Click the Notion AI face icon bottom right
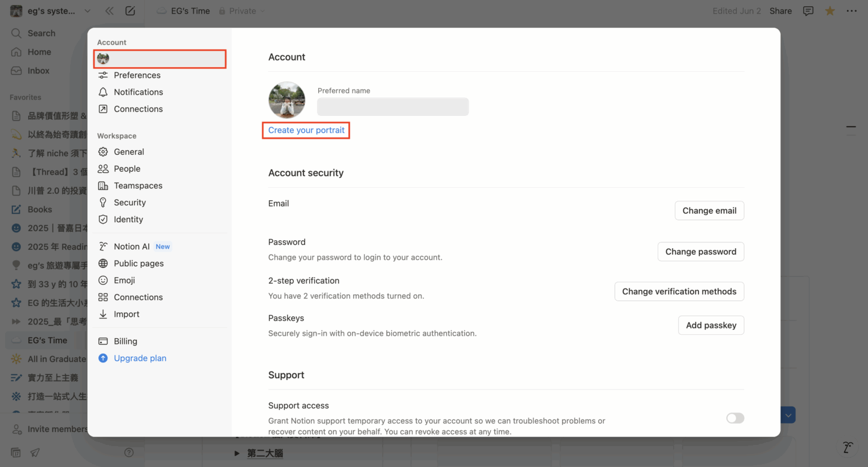This screenshot has width=868, height=467. pyautogui.click(x=848, y=447)
